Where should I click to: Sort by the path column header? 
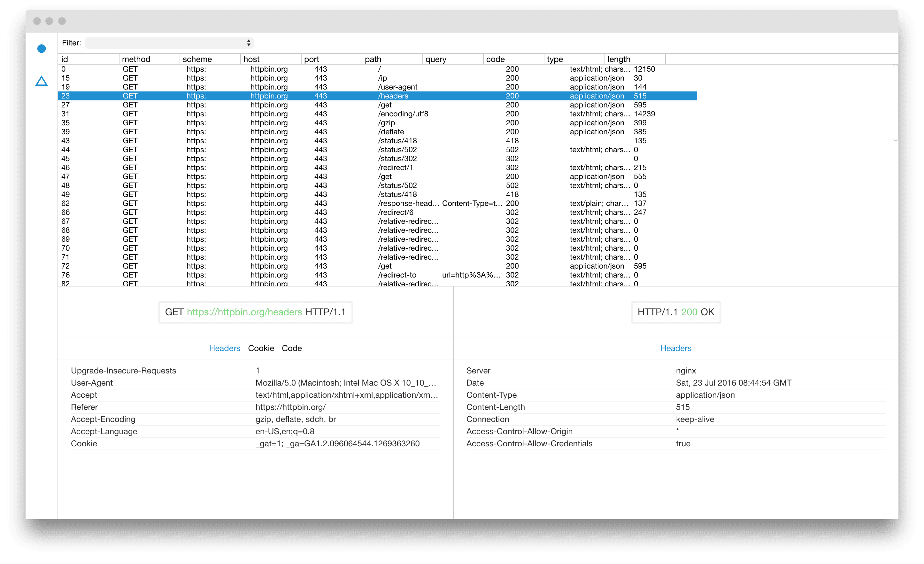tap(392, 59)
